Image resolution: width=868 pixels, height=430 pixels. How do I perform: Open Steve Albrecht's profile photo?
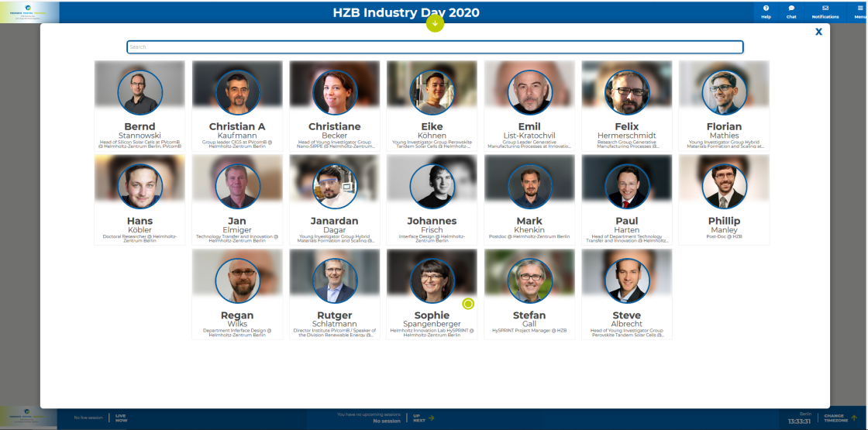coord(627,281)
